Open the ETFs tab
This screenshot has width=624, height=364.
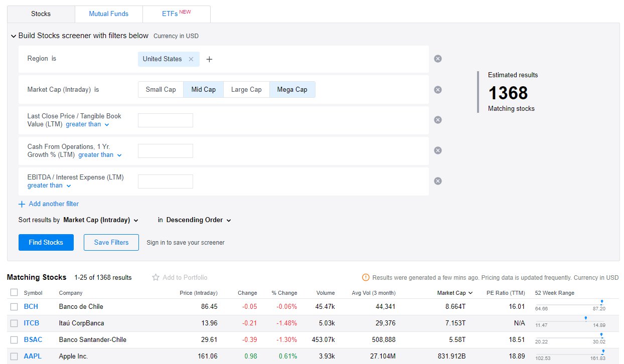pyautogui.click(x=176, y=14)
